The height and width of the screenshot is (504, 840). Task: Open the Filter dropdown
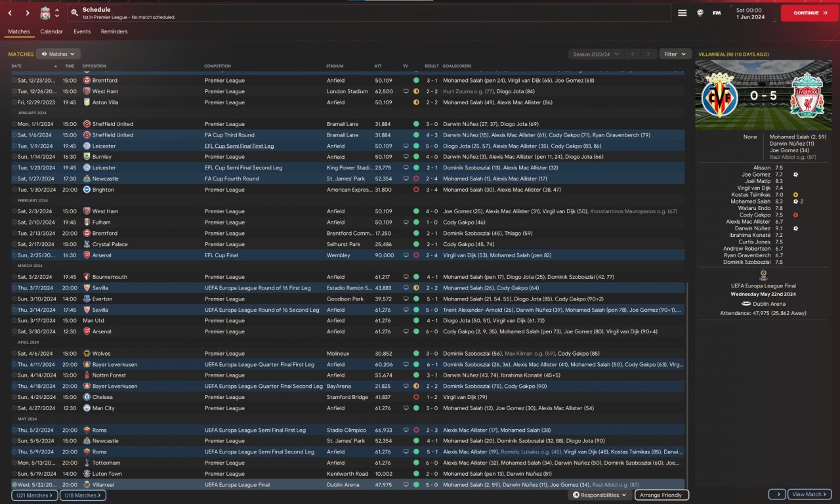675,54
